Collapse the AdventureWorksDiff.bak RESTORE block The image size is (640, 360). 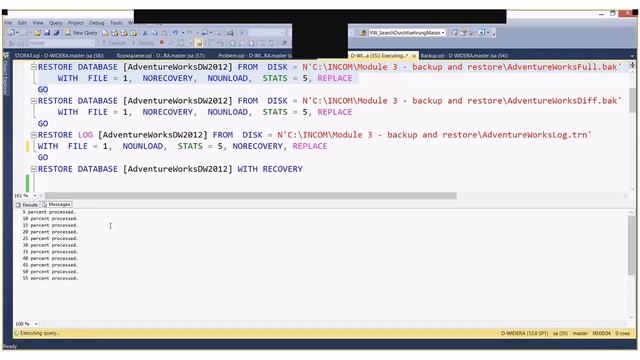tap(33, 101)
